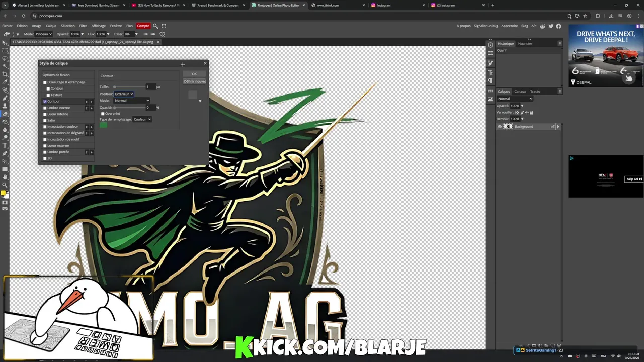Enable Lueur interne checkbox
The width and height of the screenshot is (644, 362).
tap(45, 114)
